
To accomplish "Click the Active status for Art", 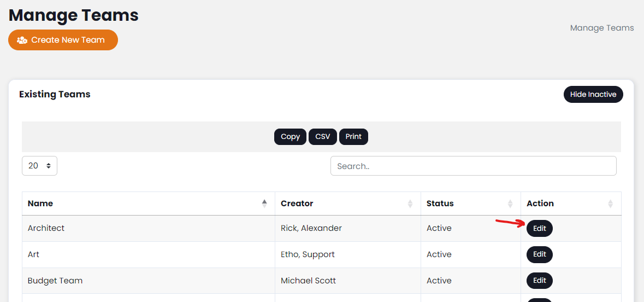I will pos(439,254).
